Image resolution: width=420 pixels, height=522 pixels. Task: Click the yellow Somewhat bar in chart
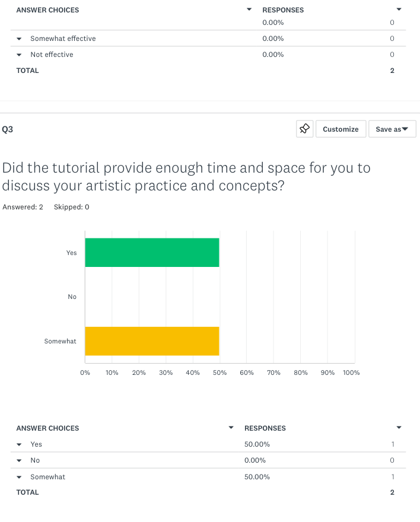pyautogui.click(x=152, y=340)
